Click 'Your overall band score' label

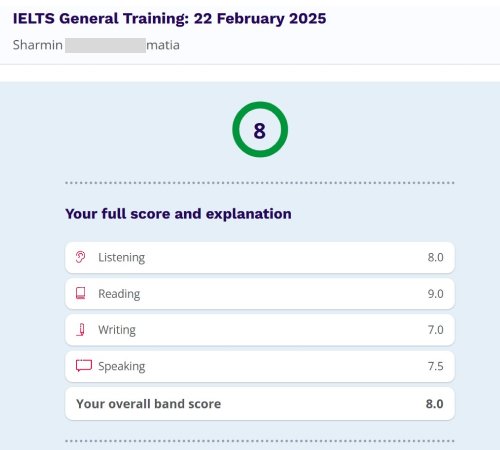tap(148, 404)
